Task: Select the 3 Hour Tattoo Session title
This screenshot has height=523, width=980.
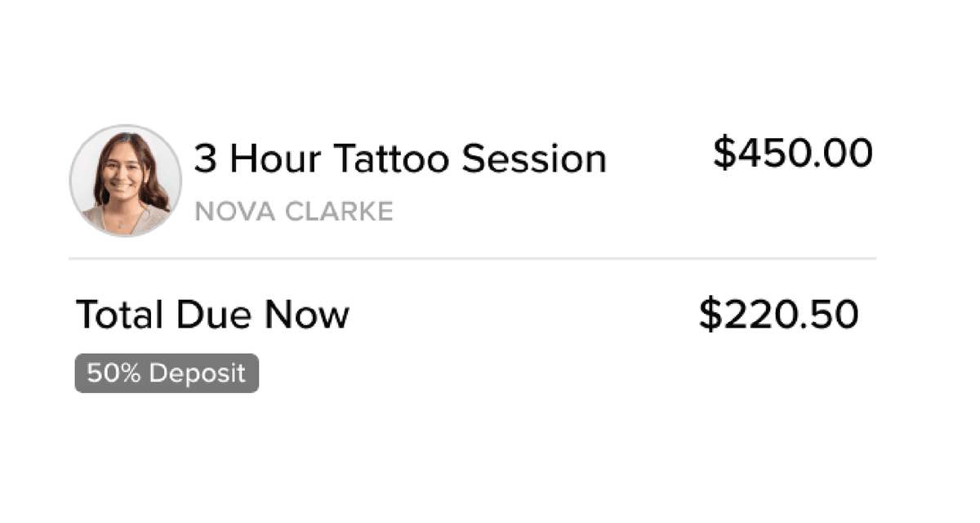Action: 399,159
